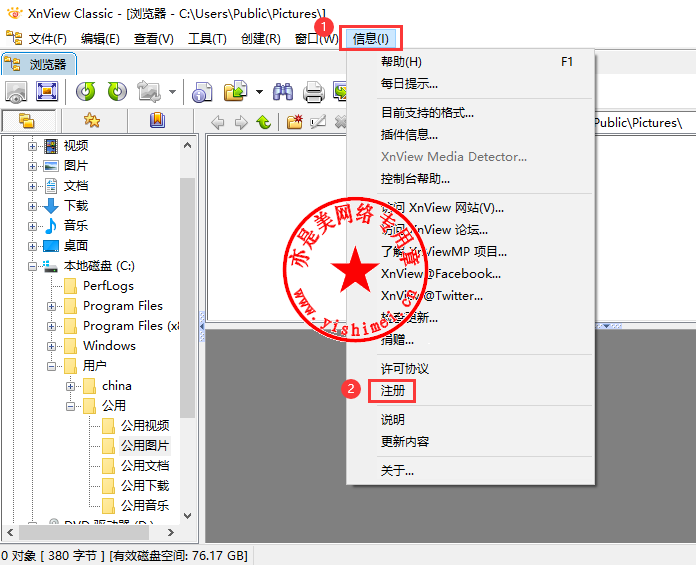Click tree horizontal scroll right arrow
Viewport: 696px width, 565px height.
(171, 532)
